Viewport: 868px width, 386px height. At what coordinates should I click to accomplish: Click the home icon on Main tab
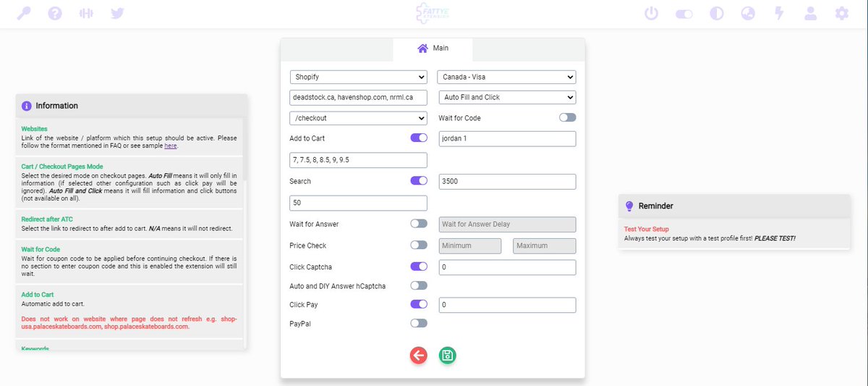tap(422, 49)
